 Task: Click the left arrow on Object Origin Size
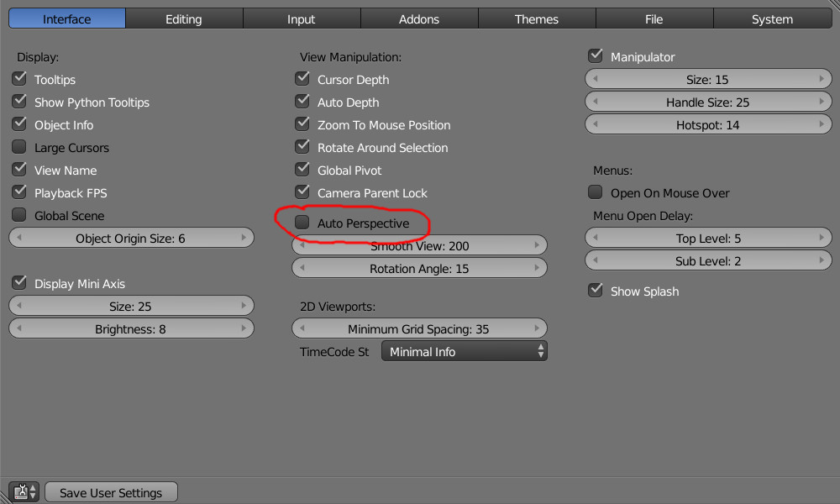pyautogui.click(x=19, y=239)
